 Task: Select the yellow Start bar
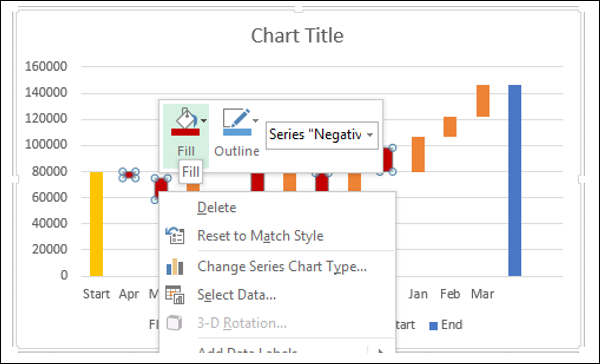96,224
